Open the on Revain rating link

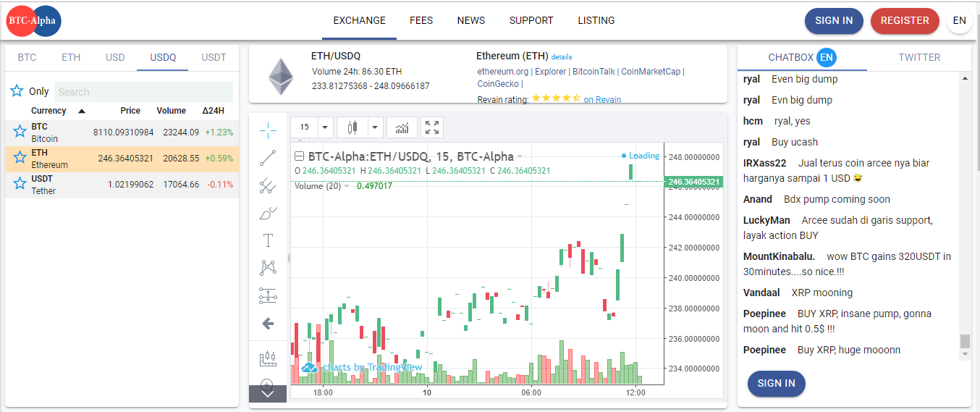pyautogui.click(x=602, y=99)
